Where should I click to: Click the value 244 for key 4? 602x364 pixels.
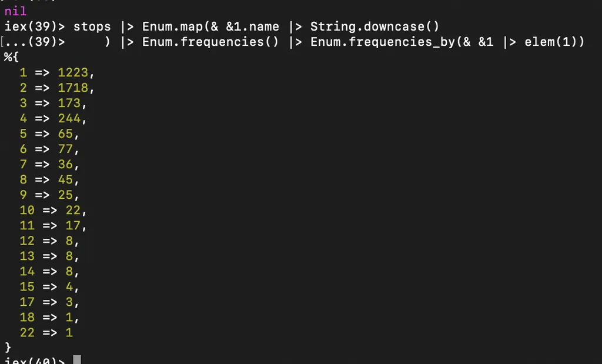(69, 118)
